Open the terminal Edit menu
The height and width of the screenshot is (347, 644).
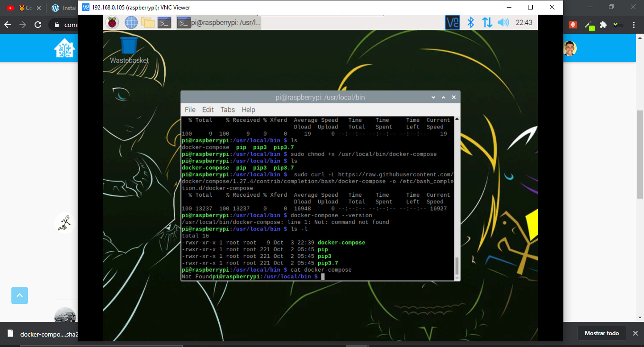[x=208, y=110]
